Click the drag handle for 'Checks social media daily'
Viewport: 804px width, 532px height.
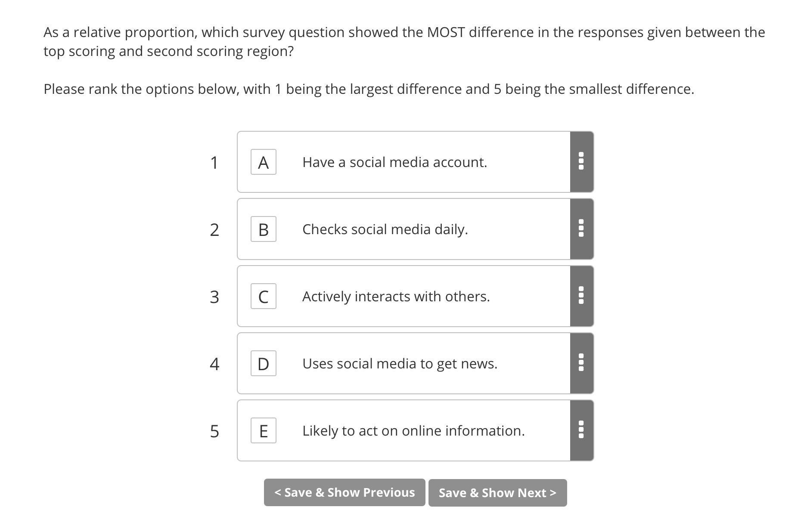coord(582,229)
